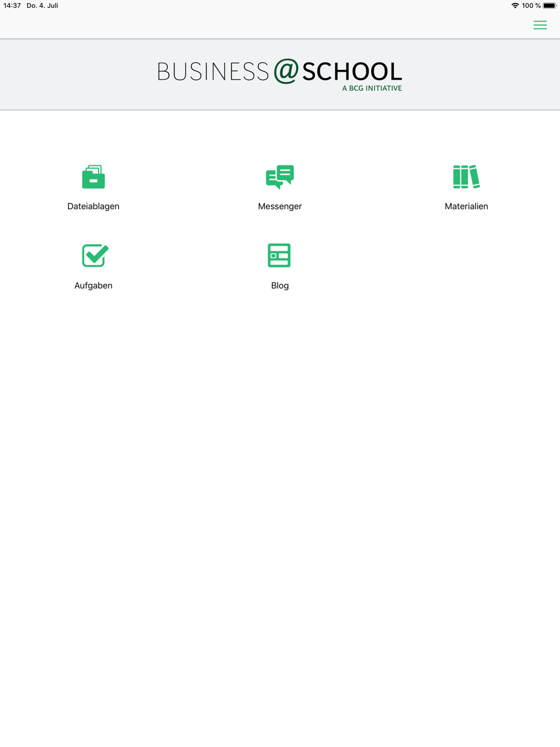Tap the 100 % battery percentage

531,6
